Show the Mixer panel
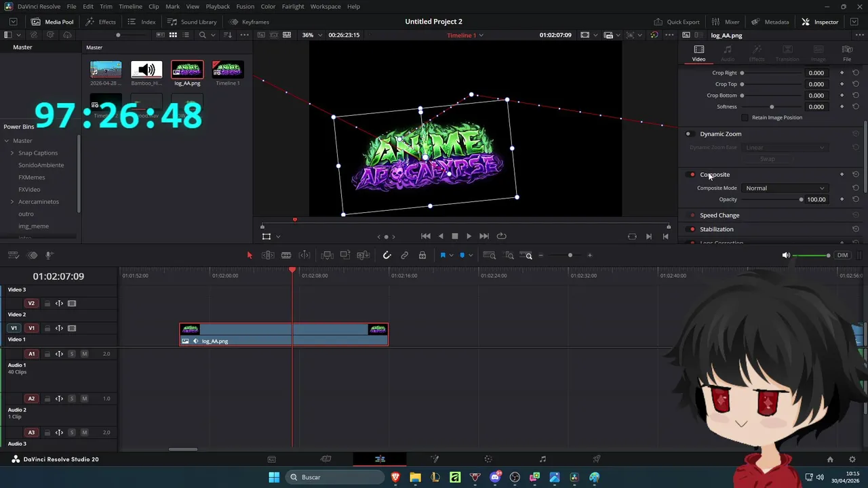This screenshot has height=488, width=868. pos(726,22)
